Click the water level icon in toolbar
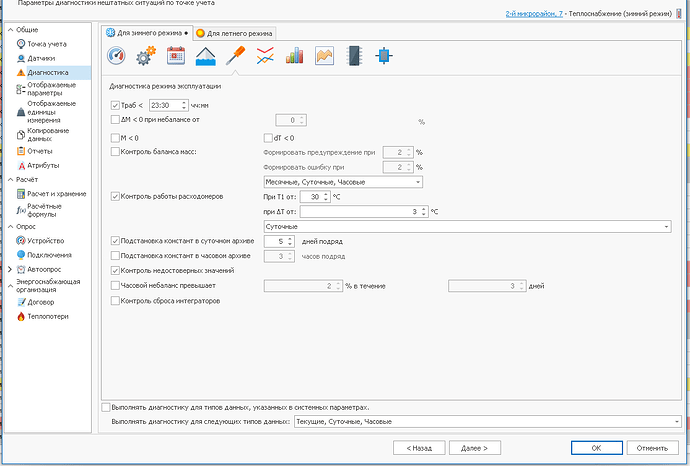 [x=206, y=56]
